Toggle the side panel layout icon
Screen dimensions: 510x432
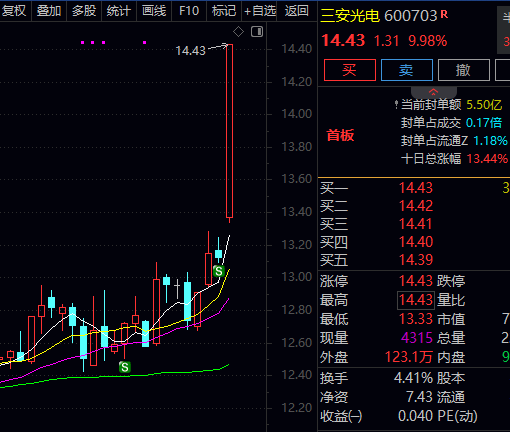pyautogui.click(x=257, y=32)
